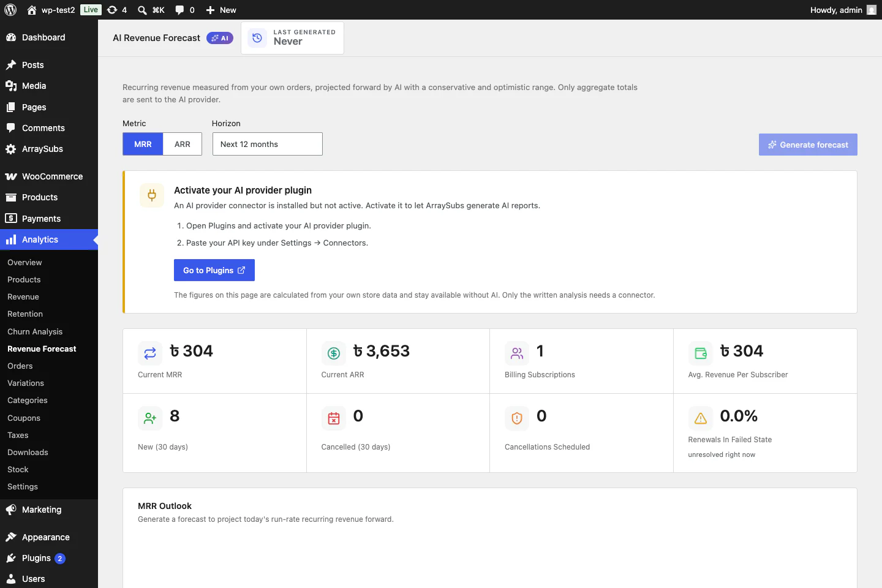This screenshot has width=882, height=588.
Task: Click the updates icon showing 4
Action: [117, 10]
